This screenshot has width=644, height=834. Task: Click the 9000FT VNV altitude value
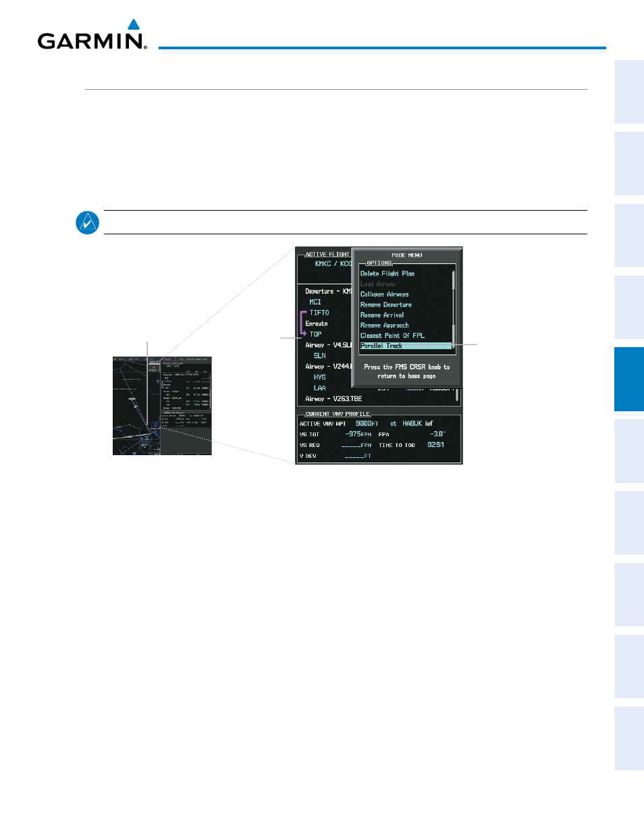367,423
